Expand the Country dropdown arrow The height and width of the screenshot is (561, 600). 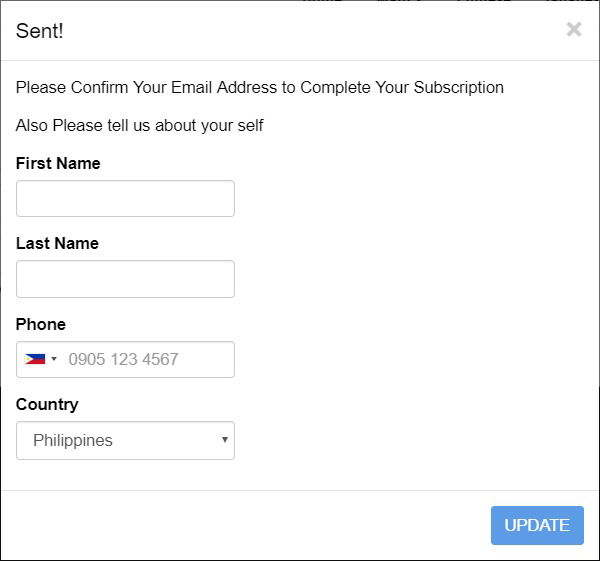(225, 440)
